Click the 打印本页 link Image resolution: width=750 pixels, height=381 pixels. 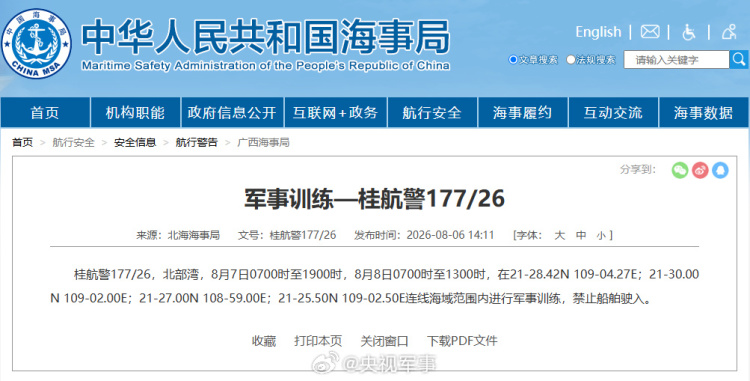tap(318, 341)
